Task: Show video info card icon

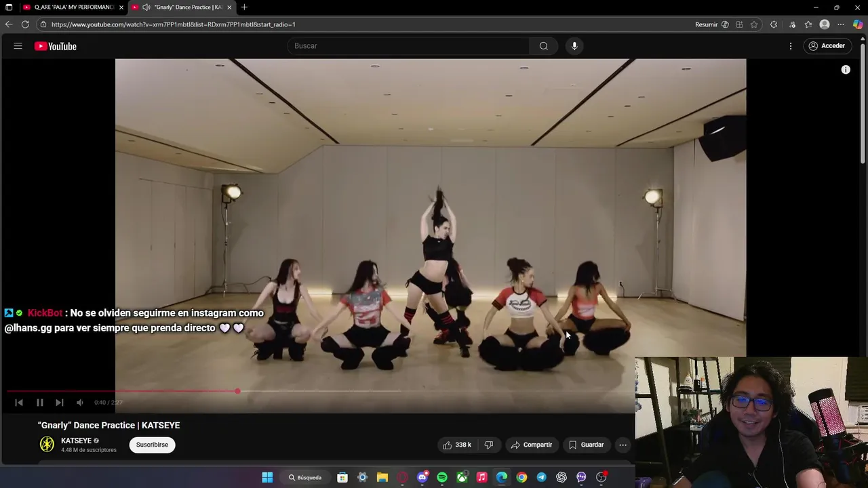Action: click(x=846, y=70)
